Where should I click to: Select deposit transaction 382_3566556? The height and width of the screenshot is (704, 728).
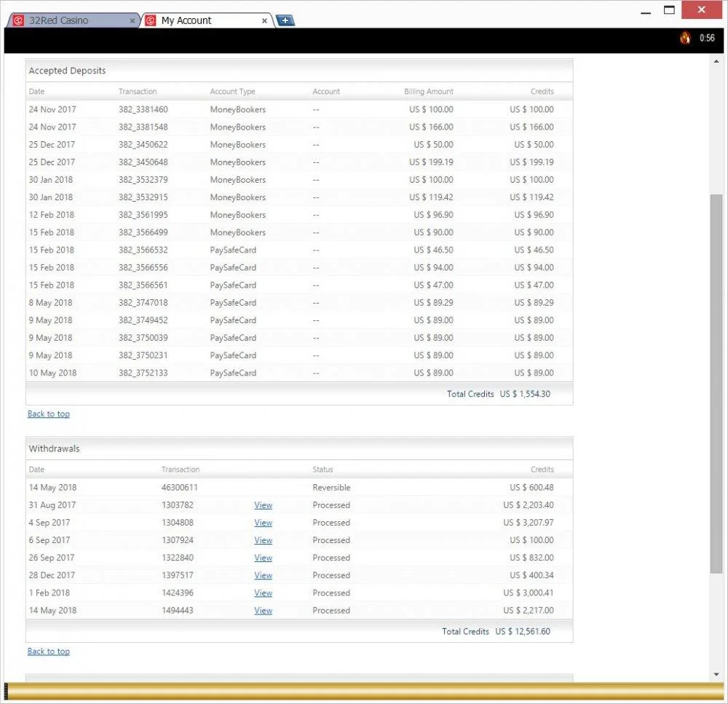pos(143,268)
